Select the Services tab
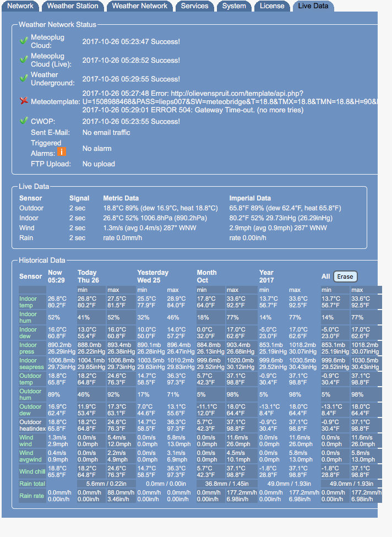The image size is (392, 537). pos(195,6)
